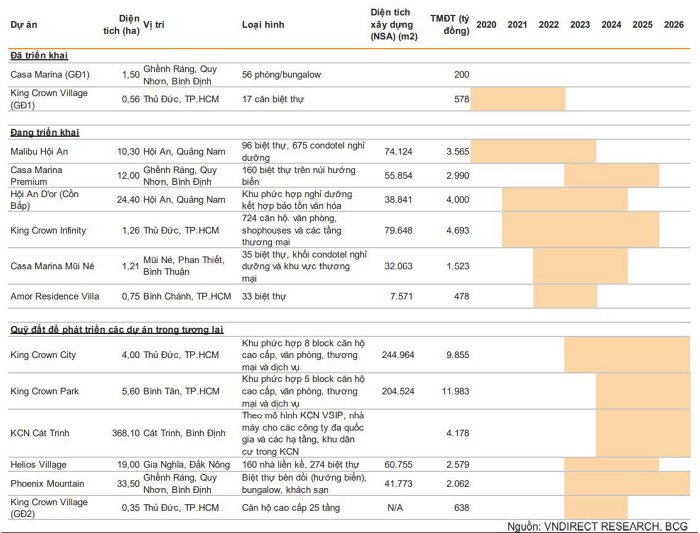Click the timeline bar for Casa Marina Mũi Né
Image resolution: width=700 pixels, height=533 pixels.
(x=580, y=266)
